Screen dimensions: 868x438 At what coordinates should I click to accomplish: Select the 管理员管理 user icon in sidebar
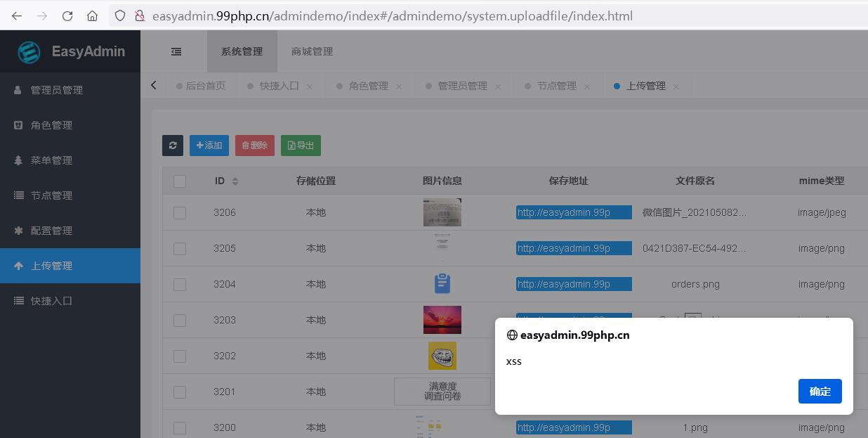pyautogui.click(x=19, y=90)
